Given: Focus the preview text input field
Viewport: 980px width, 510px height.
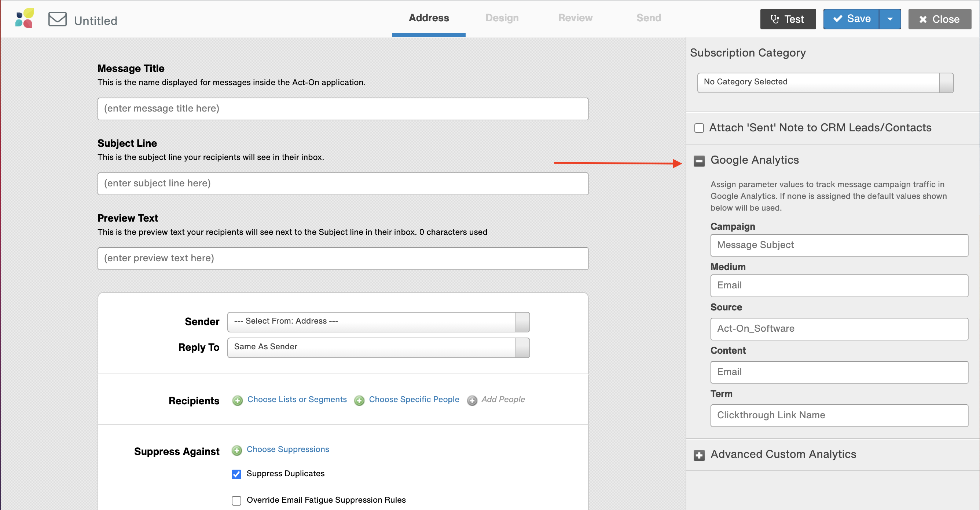Looking at the screenshot, I should 343,259.
